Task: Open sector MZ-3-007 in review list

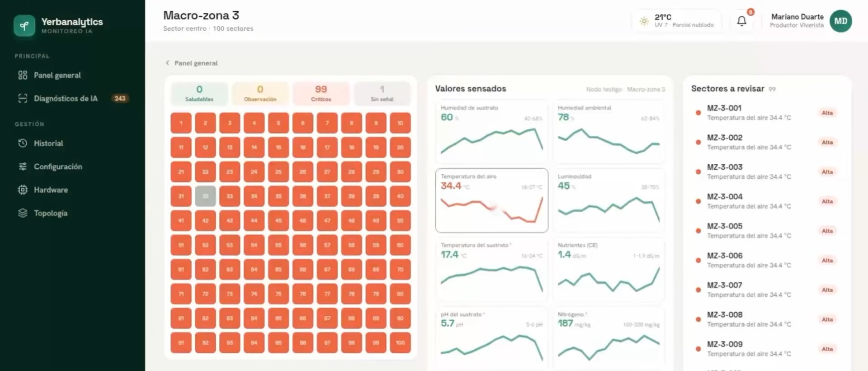Action: 767,290
